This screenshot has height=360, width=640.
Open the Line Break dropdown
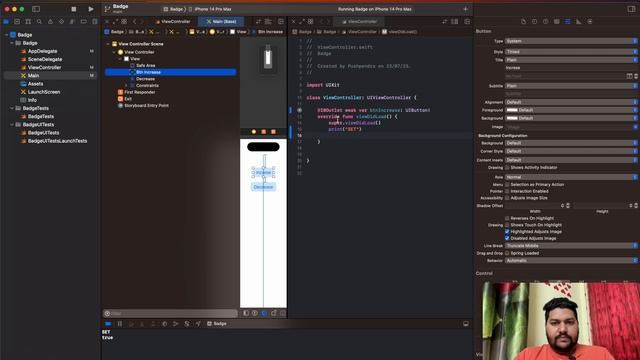(x=571, y=246)
